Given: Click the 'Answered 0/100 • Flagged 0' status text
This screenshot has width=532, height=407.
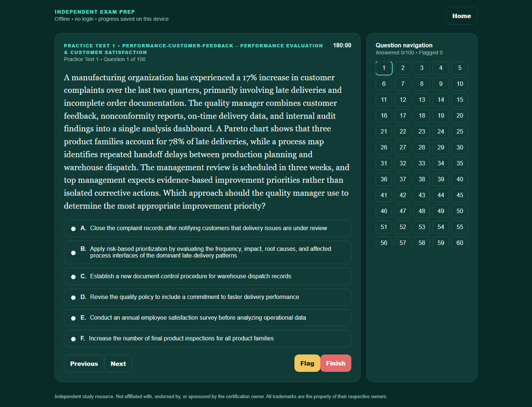Looking at the screenshot, I should point(409,53).
